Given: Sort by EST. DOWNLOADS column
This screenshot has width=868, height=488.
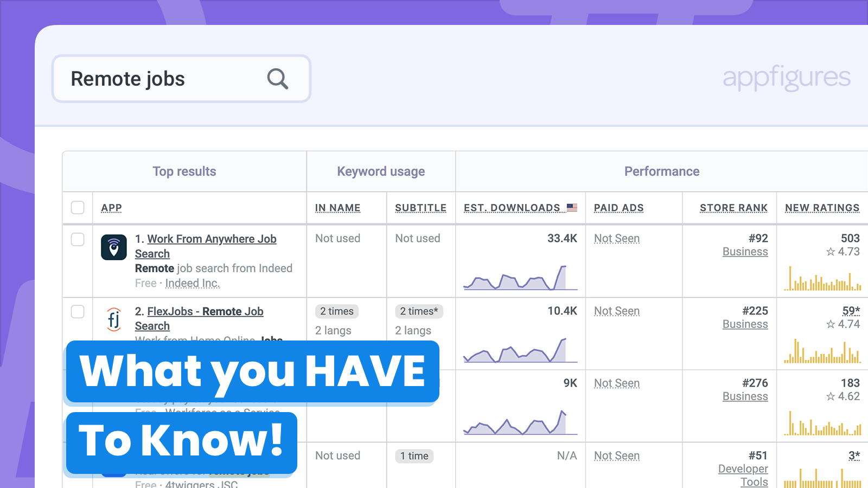Looking at the screenshot, I should pyautogui.click(x=512, y=208).
